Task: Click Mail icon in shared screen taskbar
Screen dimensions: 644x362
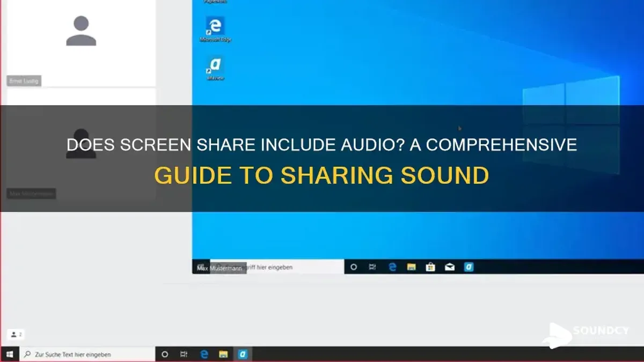Action: [450, 267]
